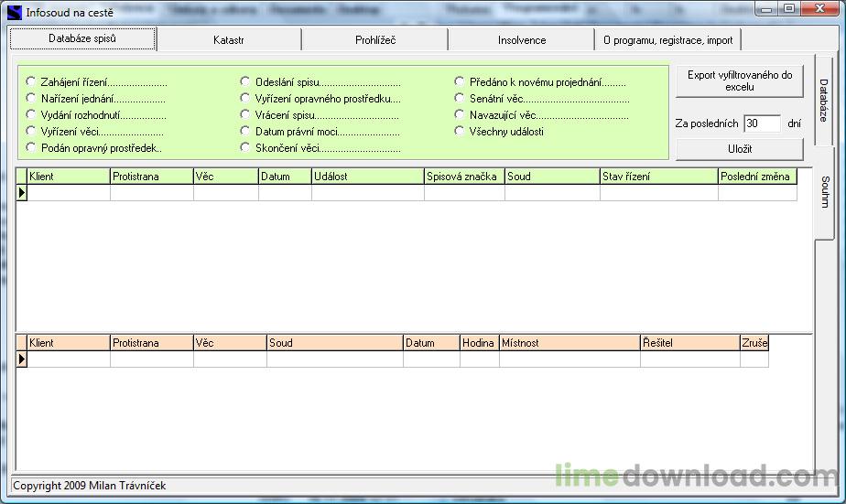Open the Insolvence tab
Screen dimensions: 846x504
tap(521, 40)
